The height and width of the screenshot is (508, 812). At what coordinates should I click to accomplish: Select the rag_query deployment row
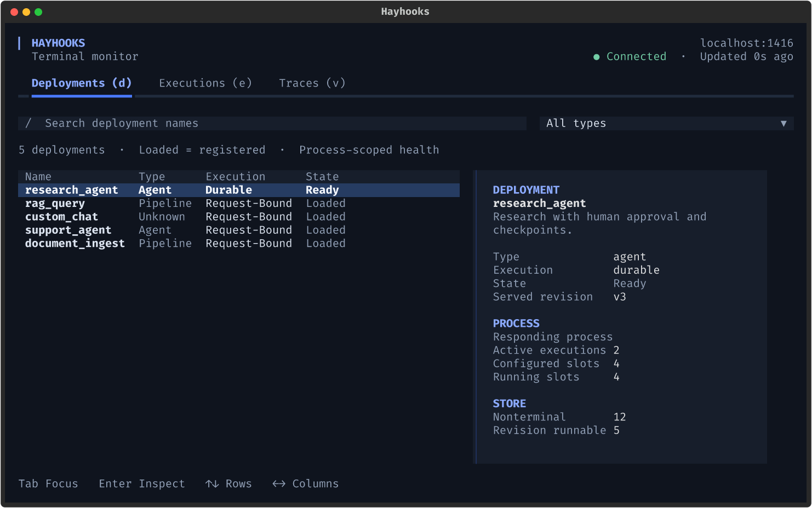[239, 203]
